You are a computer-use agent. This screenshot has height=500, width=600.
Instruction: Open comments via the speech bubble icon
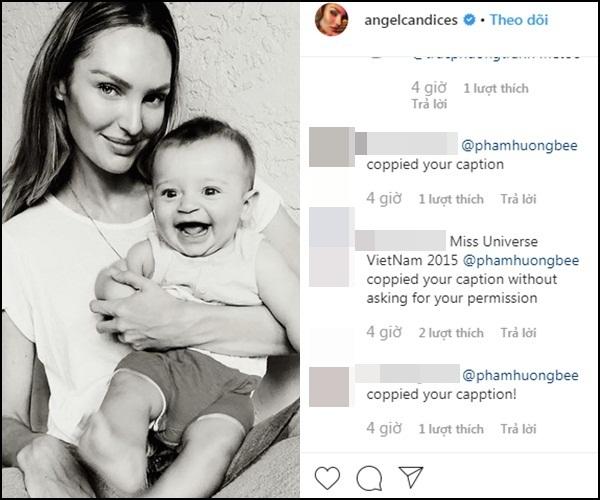coord(369,475)
